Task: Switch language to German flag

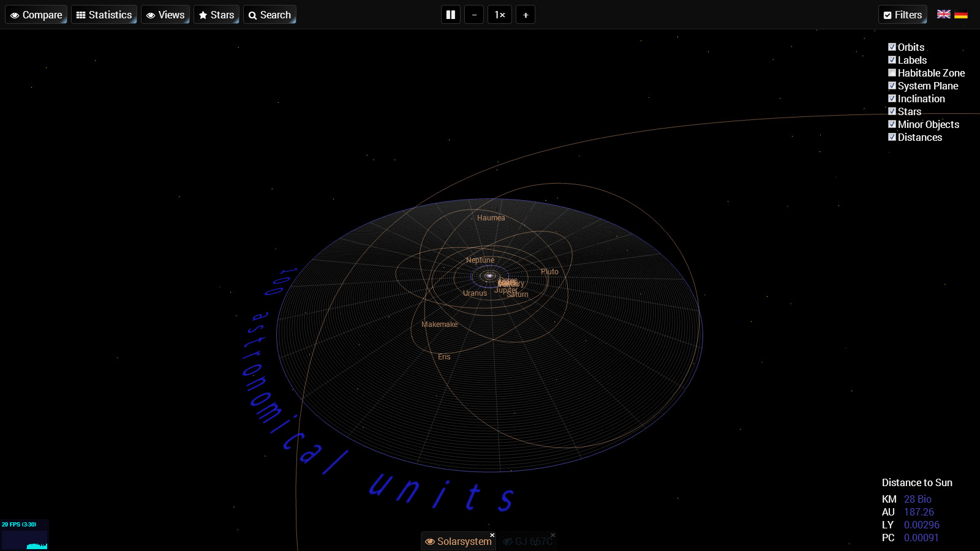Action: click(x=961, y=14)
